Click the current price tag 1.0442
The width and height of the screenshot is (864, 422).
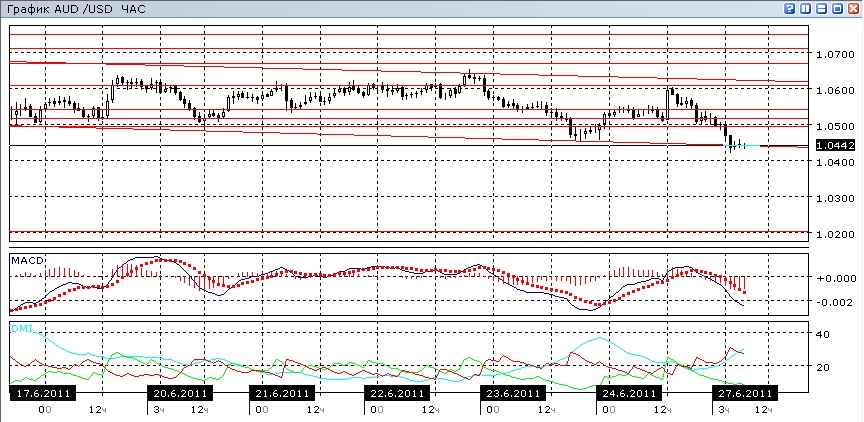pyautogui.click(x=835, y=145)
